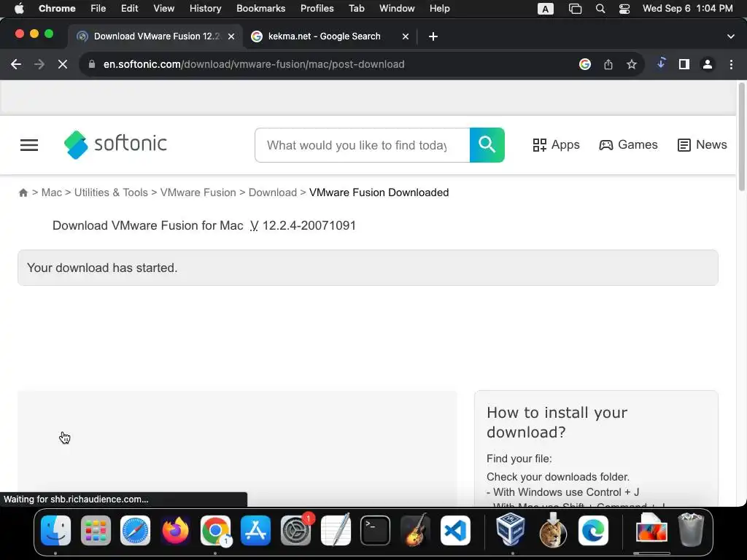Screen dimensions: 747x560
Task: Open Terminal from the Dock
Action: pos(375,531)
